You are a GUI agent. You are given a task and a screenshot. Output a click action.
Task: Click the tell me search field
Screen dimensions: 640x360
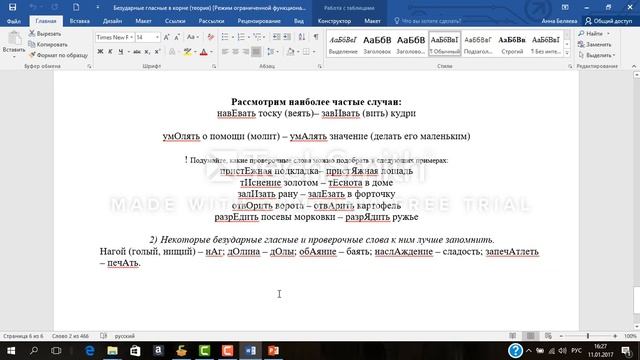pos(427,21)
